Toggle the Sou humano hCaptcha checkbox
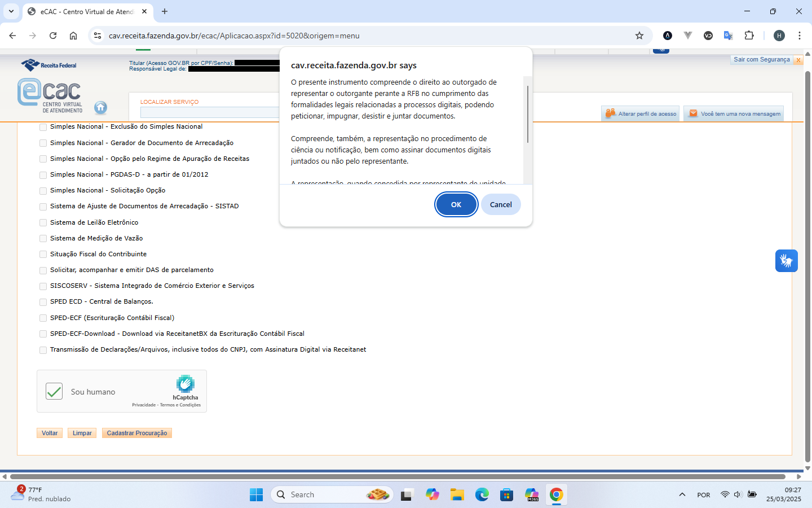The image size is (812, 508). 54,391
